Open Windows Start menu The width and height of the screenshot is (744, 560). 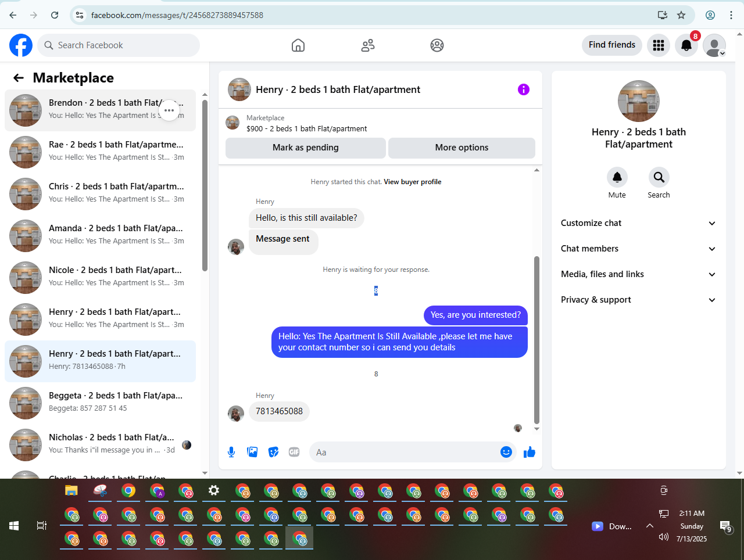(x=14, y=526)
